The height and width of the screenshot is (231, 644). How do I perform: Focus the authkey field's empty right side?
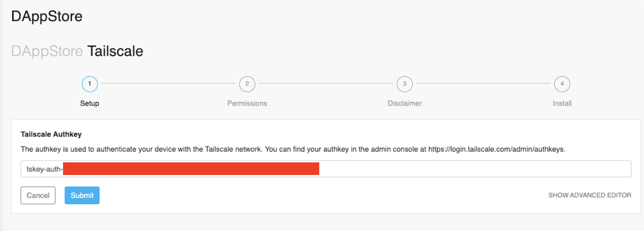(x=475, y=169)
